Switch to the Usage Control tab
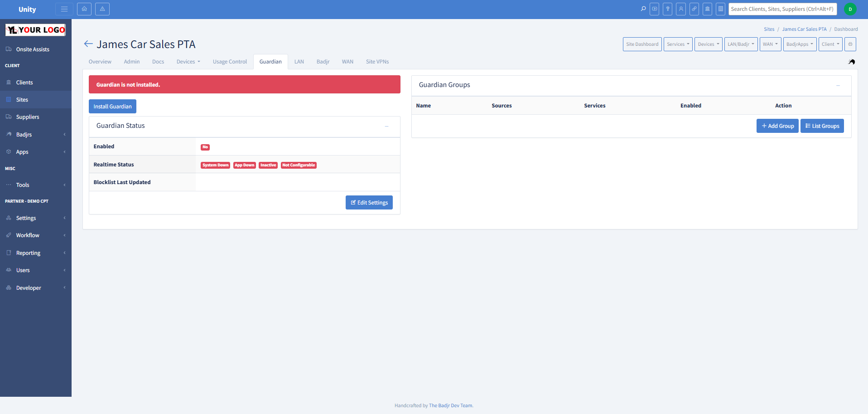The height and width of the screenshot is (414, 868). [230, 62]
